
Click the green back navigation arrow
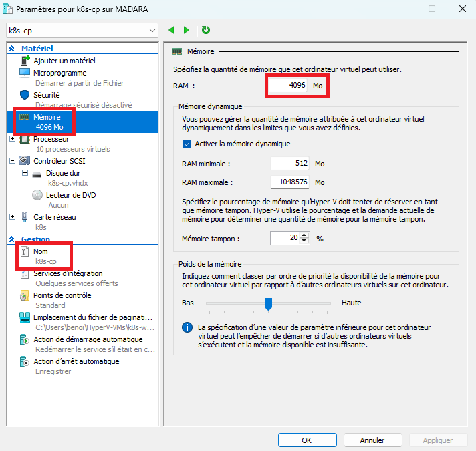click(x=172, y=30)
